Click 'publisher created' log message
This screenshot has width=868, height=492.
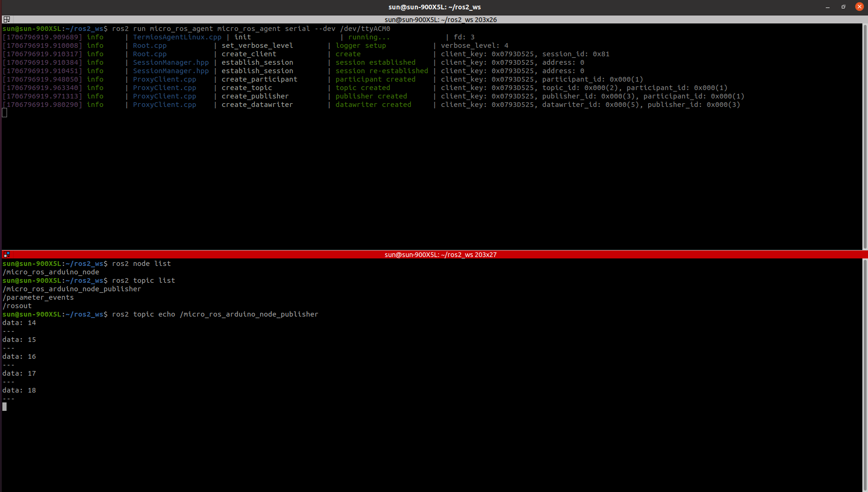coord(371,96)
